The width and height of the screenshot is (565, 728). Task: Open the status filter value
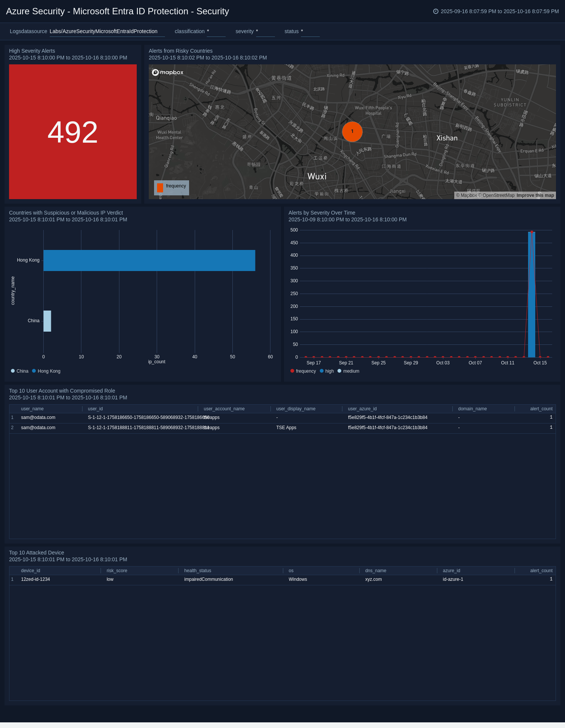tap(310, 32)
